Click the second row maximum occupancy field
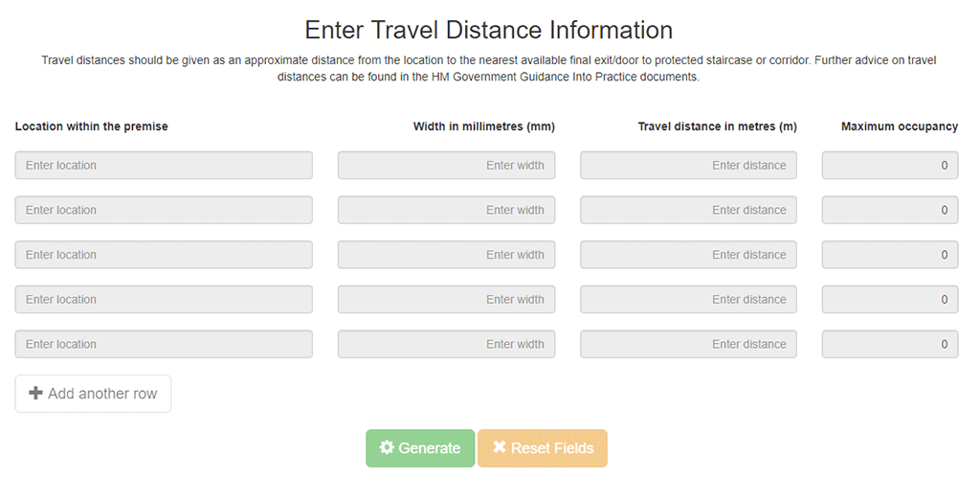This screenshot has width=980, height=479. (x=890, y=210)
